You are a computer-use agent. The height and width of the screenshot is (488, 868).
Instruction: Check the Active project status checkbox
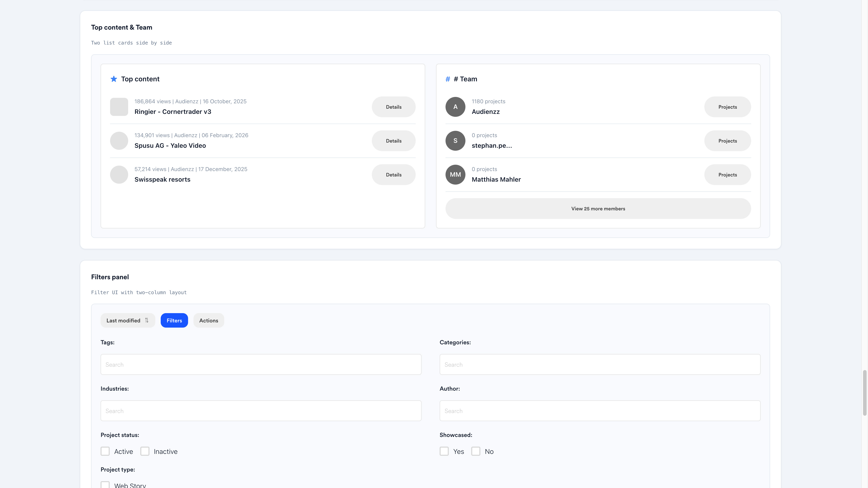(105, 451)
